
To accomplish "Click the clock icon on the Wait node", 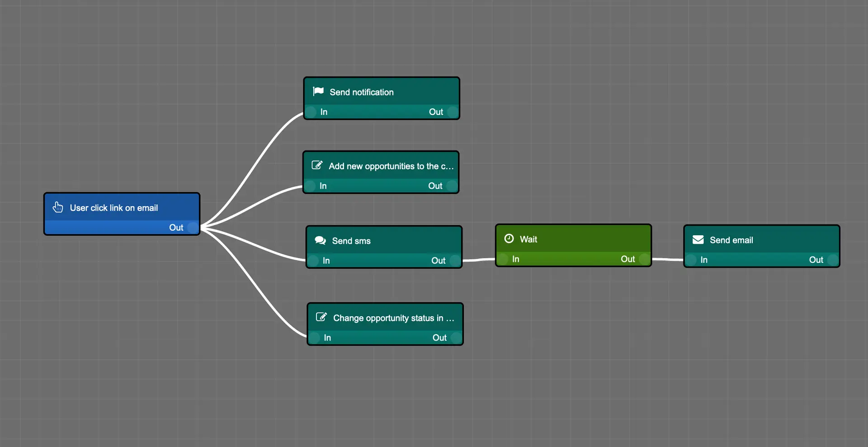I will coord(509,238).
